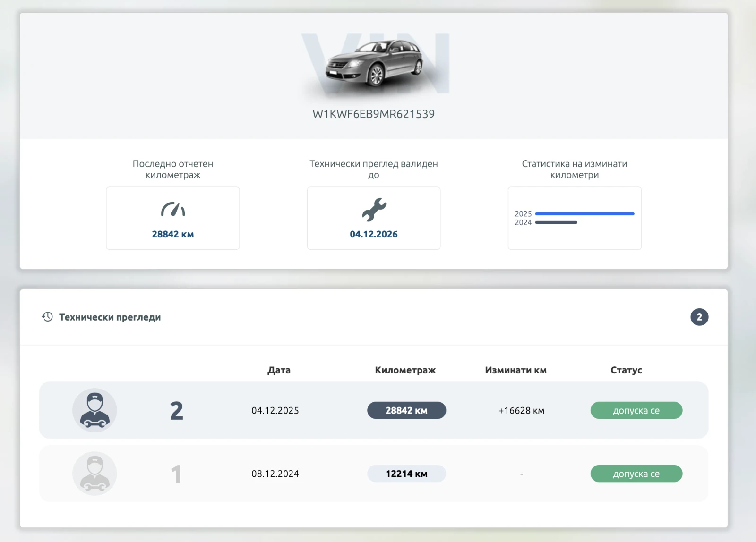Click the validity date 04.12.2026
The height and width of the screenshot is (542, 756).
[x=374, y=234]
